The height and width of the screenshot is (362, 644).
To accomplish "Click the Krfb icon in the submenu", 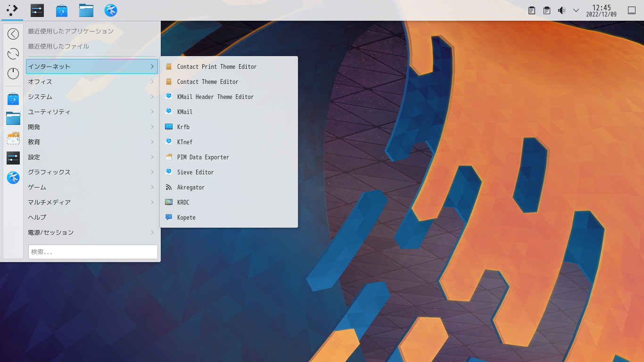I will (169, 127).
